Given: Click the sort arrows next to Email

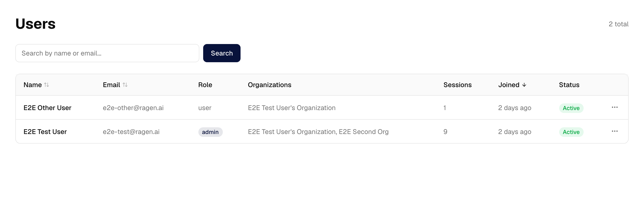Looking at the screenshot, I should click(x=125, y=85).
